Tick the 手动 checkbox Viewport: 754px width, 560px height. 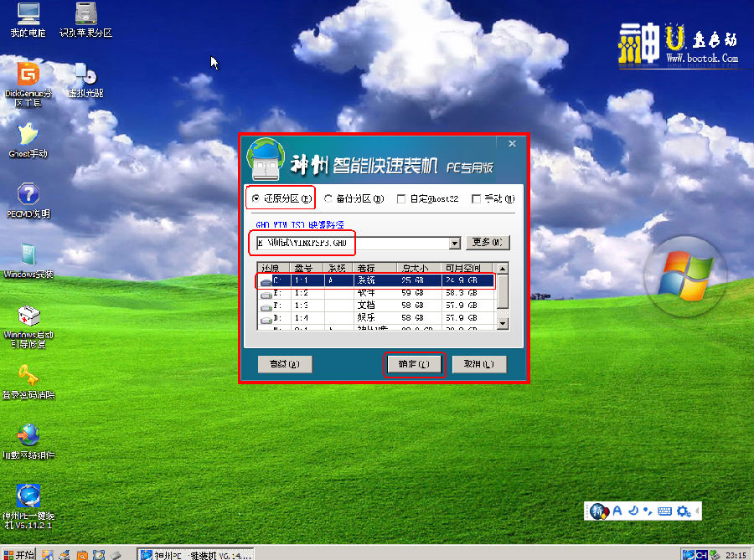477,199
